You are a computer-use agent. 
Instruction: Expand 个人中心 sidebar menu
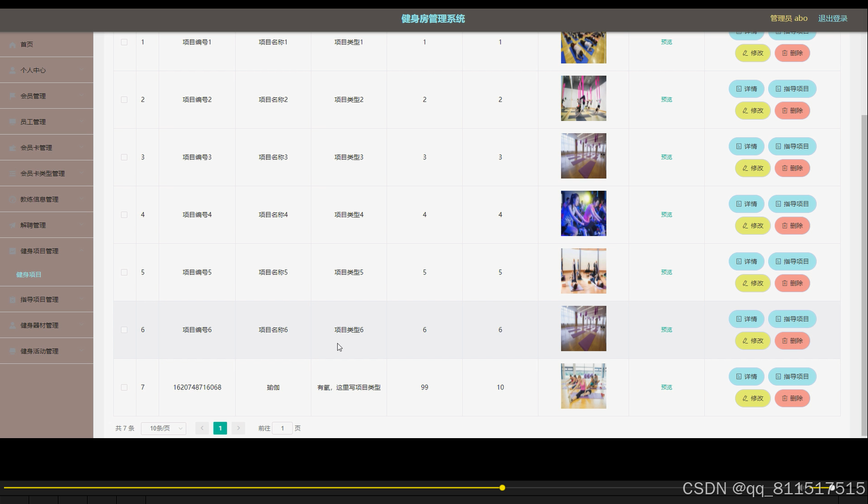(x=46, y=70)
